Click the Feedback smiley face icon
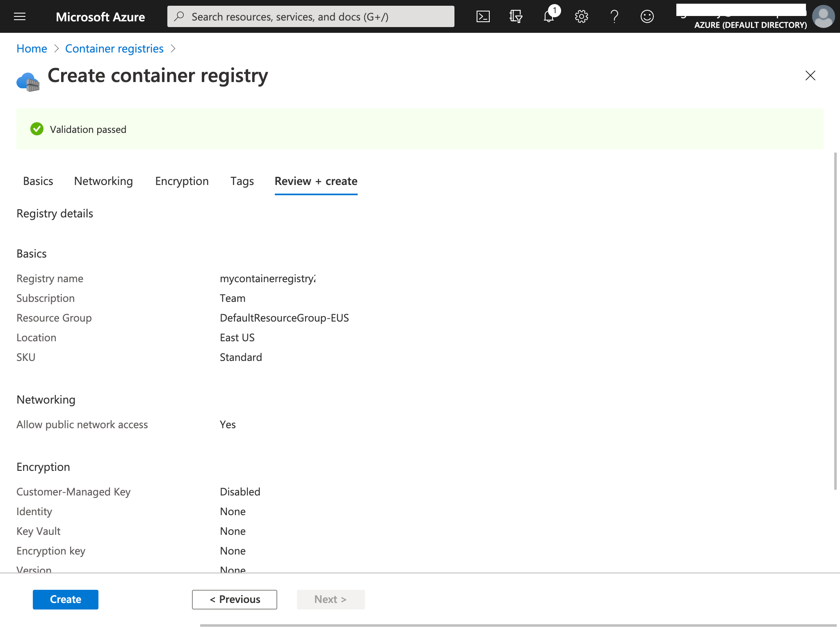The image size is (840, 630). 646,16
